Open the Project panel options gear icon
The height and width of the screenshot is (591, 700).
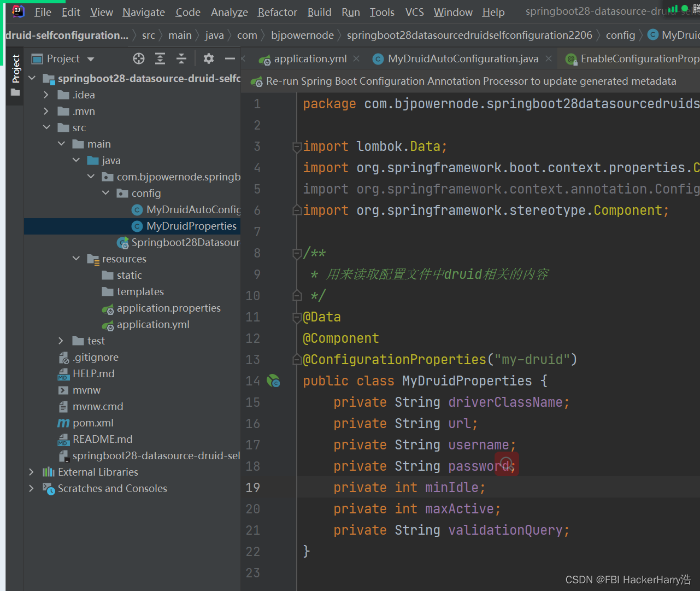pyautogui.click(x=208, y=58)
